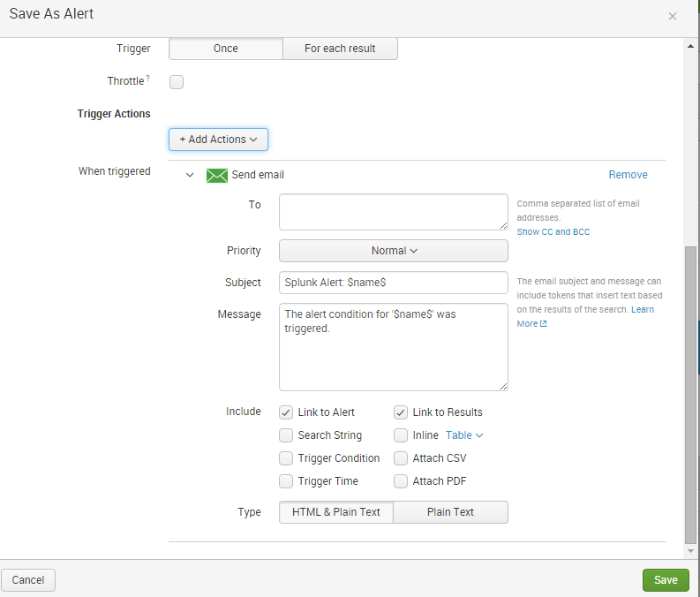Screen dimensions: 700x597
Task: Click into the To email address field
Action: (x=393, y=212)
